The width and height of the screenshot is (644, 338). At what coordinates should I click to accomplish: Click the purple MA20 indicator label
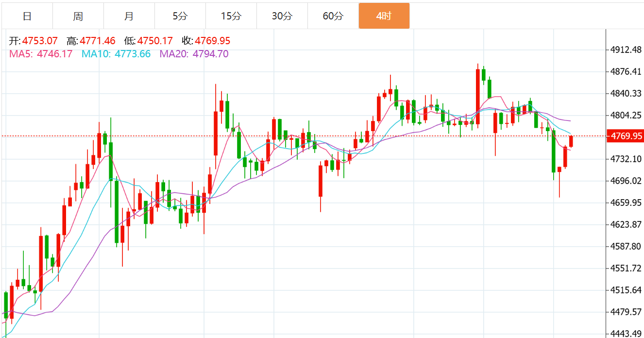coord(194,54)
